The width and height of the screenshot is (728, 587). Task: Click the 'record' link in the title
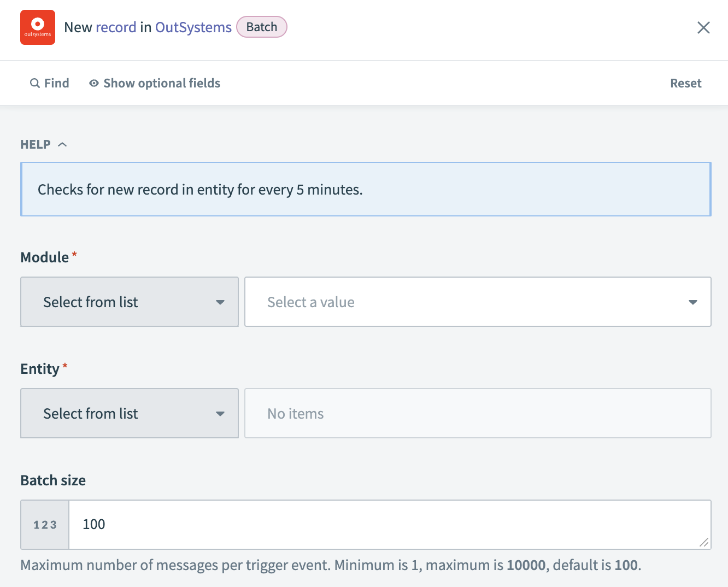(116, 27)
